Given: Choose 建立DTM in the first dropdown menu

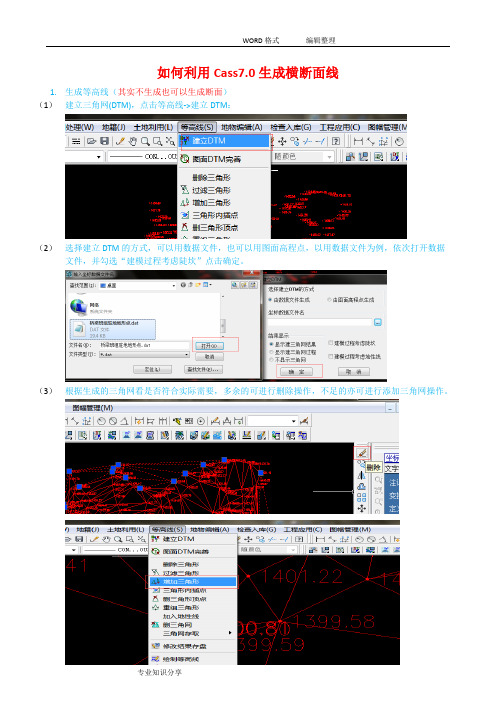Looking at the screenshot, I should pos(225,141).
